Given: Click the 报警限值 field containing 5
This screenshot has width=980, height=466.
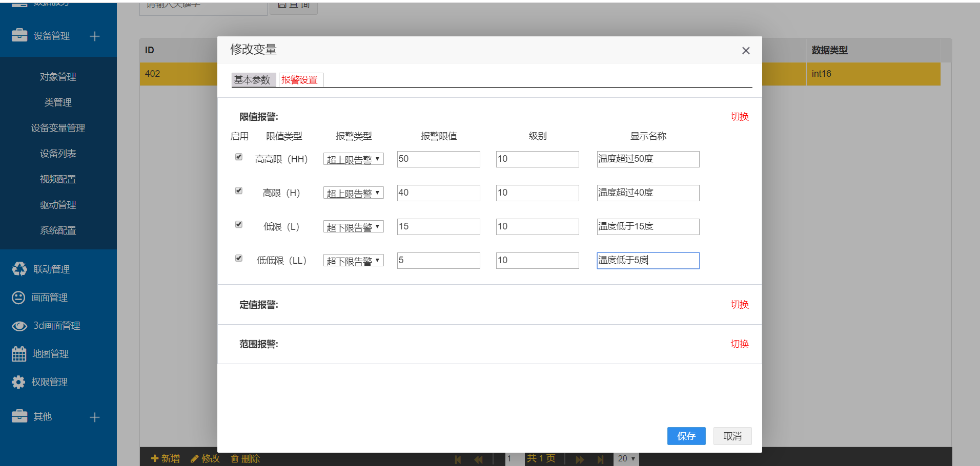Looking at the screenshot, I should coord(439,261).
